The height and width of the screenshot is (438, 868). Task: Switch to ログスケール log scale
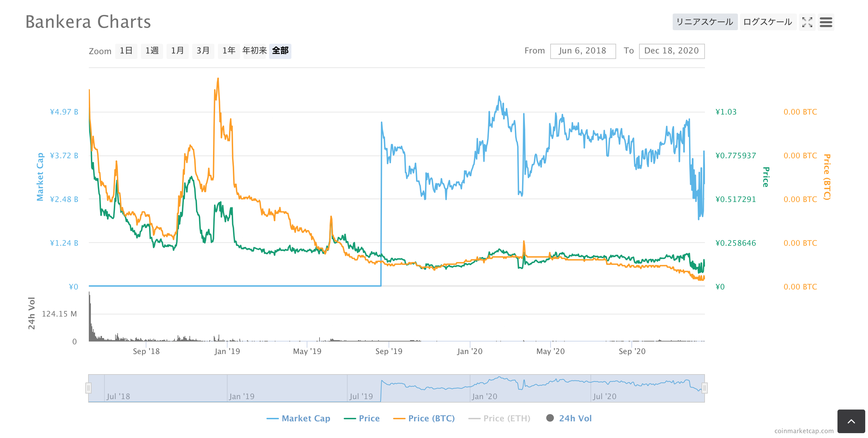point(768,22)
